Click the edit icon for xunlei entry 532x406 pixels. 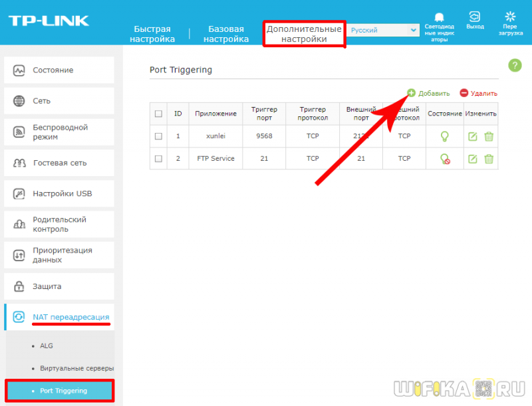pos(473,137)
